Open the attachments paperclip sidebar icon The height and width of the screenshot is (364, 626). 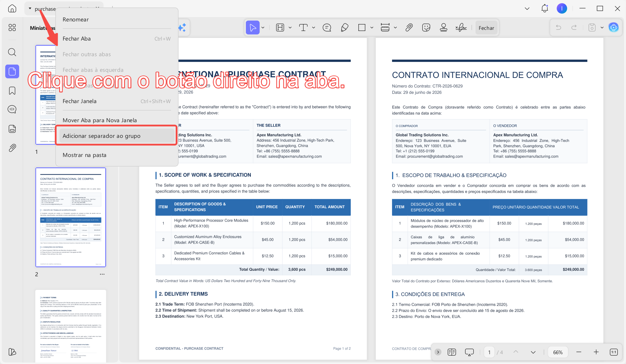[12, 148]
